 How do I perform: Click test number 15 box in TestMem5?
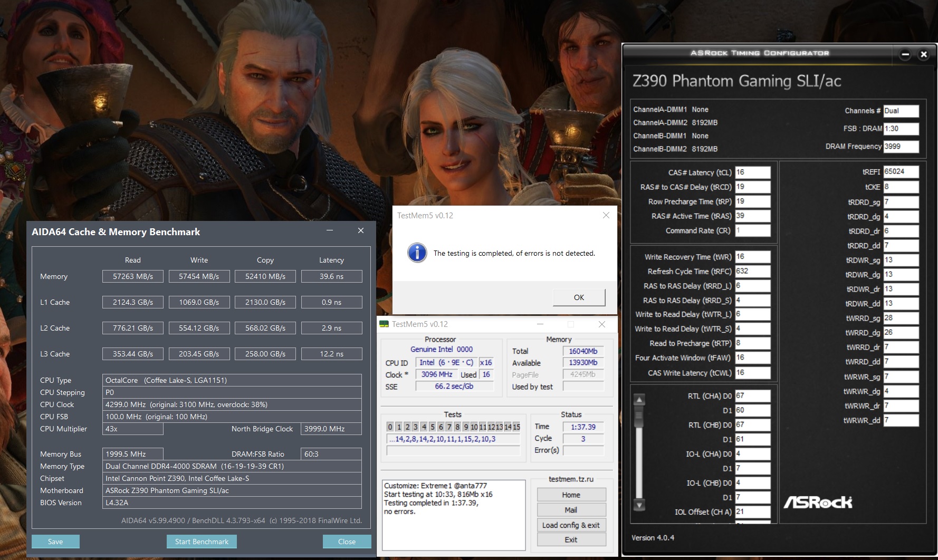(x=516, y=427)
